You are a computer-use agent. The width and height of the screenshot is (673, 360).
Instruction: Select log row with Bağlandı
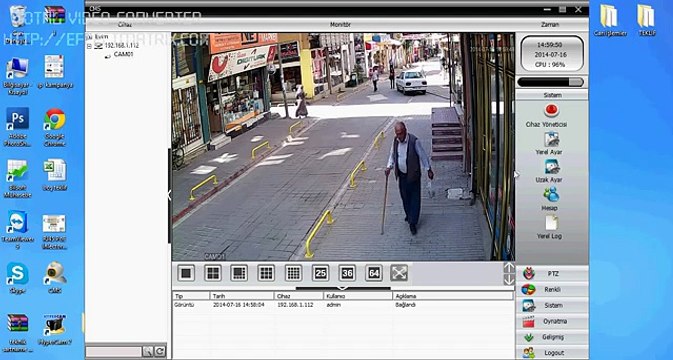coord(343,305)
